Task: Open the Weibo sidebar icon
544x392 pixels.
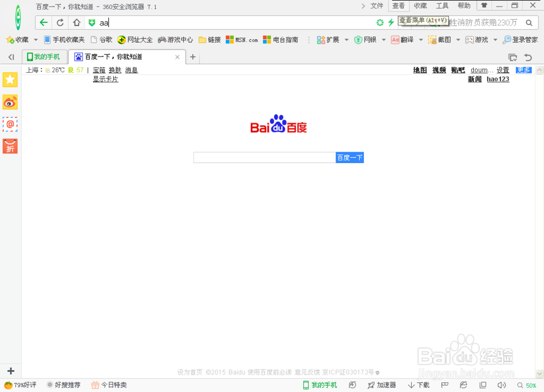Action: (x=10, y=102)
